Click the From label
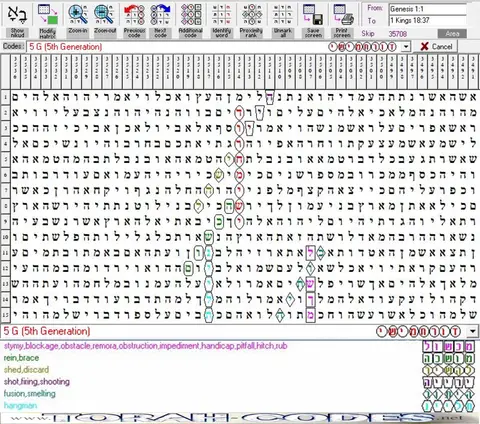 tap(375, 8)
